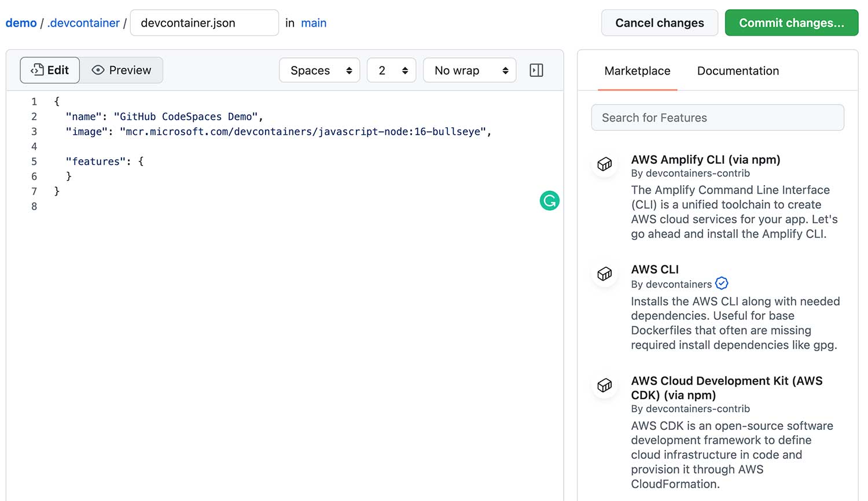Open the Spaces indent mode dropdown
Screen dimensions: 868x501
(x=319, y=71)
